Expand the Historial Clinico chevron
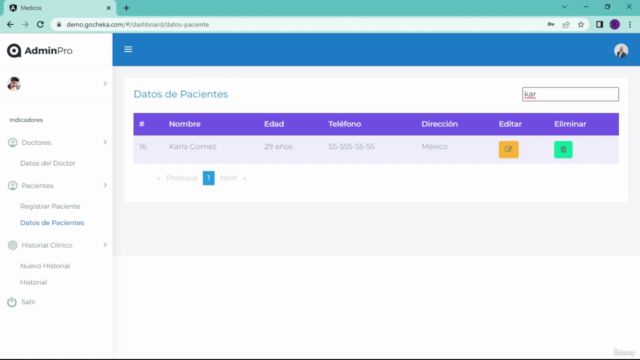This screenshot has width=640, height=360. [x=105, y=245]
